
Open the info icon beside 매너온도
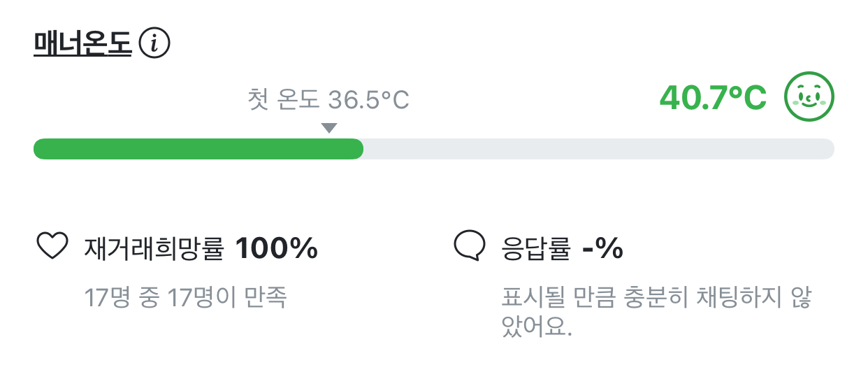pyautogui.click(x=155, y=45)
